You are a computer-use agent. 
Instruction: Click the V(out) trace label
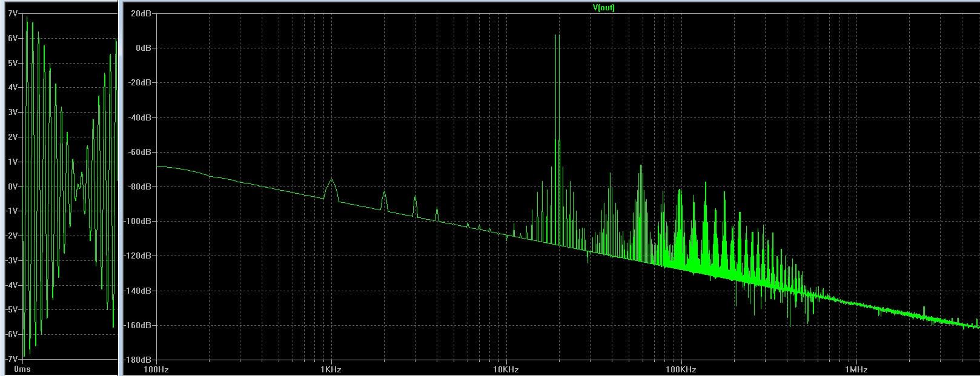[603, 8]
